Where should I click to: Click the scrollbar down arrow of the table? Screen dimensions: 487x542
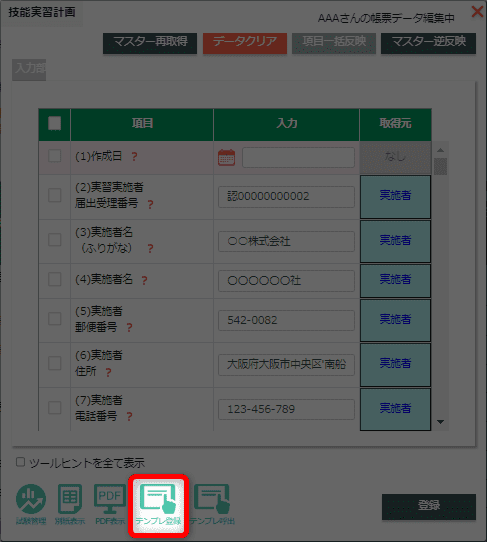coord(440,422)
